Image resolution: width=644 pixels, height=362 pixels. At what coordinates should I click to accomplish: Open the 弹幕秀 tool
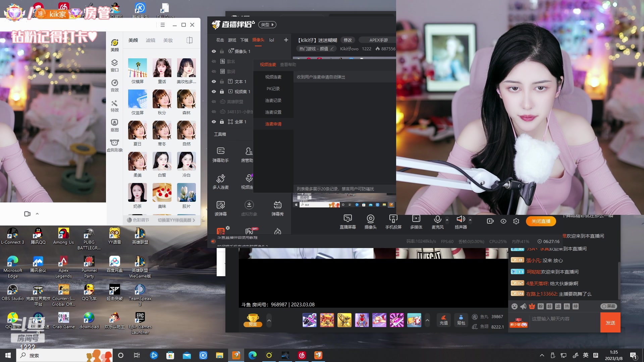[277, 208]
